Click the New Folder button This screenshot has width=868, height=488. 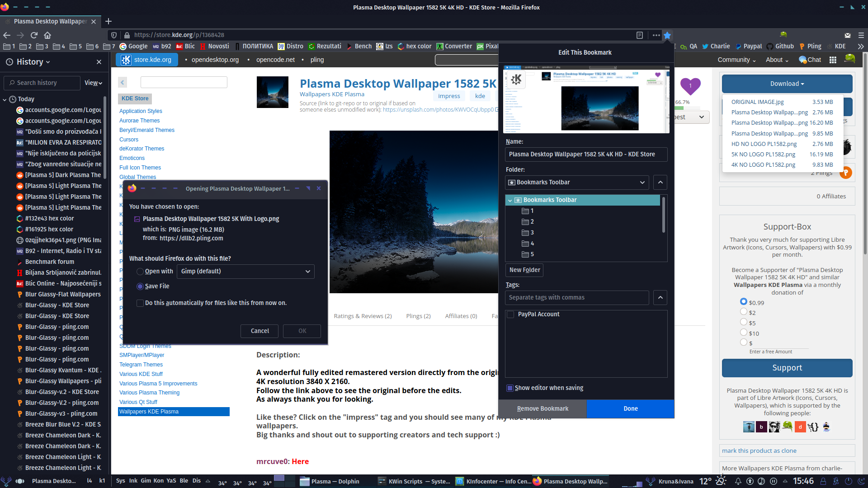coord(524,270)
